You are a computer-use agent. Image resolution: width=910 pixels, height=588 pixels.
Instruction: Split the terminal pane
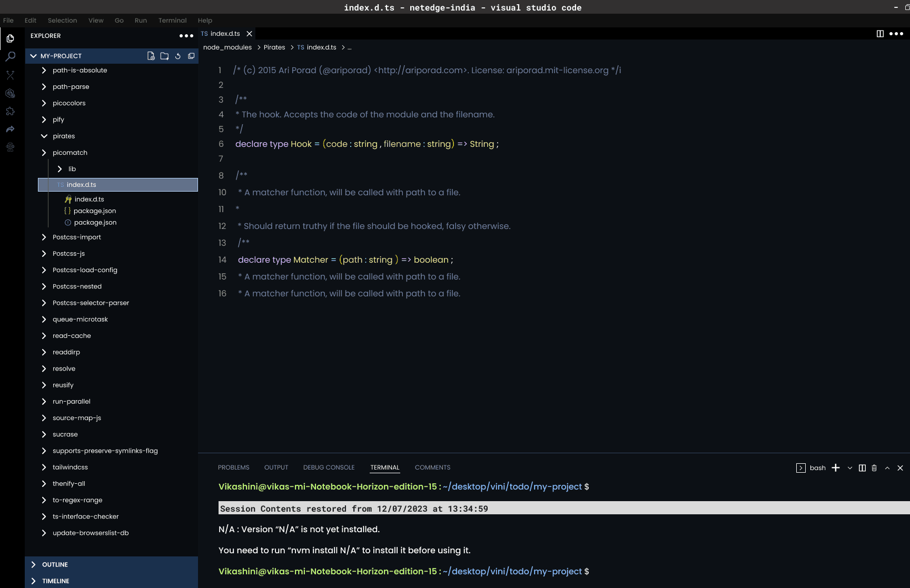pos(862,468)
